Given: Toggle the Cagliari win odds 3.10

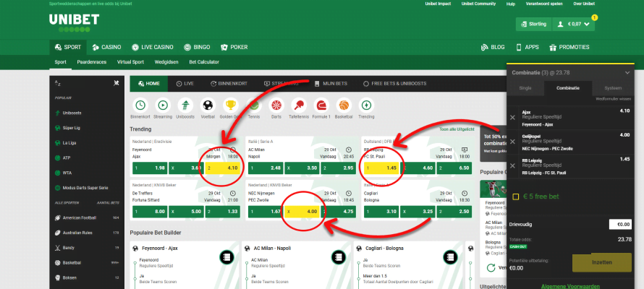Looking at the screenshot, I should 381,212.
